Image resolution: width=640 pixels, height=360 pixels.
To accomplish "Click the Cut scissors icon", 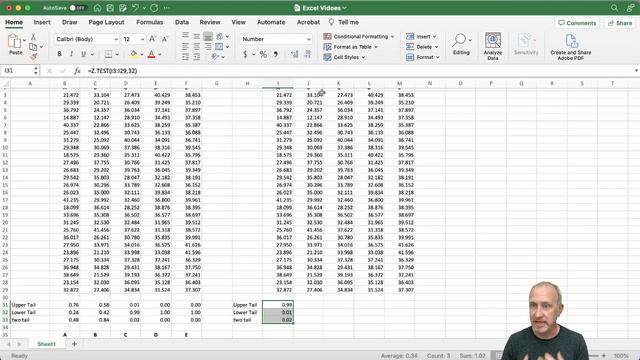I will pos(33,37).
